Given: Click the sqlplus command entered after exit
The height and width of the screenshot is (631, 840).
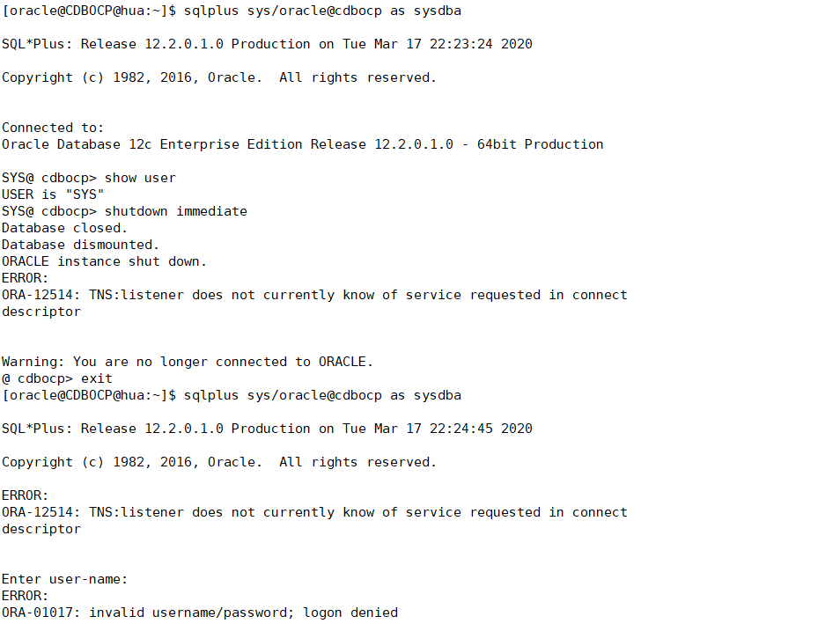Looking at the screenshot, I should [321, 395].
